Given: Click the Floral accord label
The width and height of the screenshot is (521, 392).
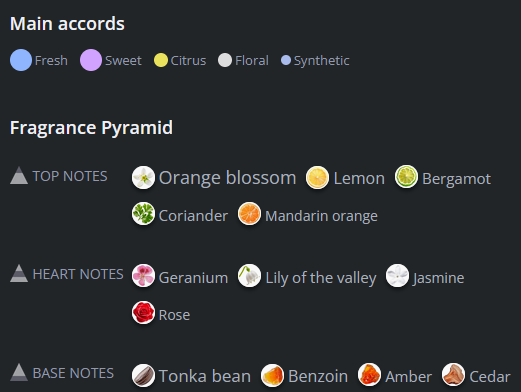Looking at the screenshot, I should pyautogui.click(x=252, y=61).
